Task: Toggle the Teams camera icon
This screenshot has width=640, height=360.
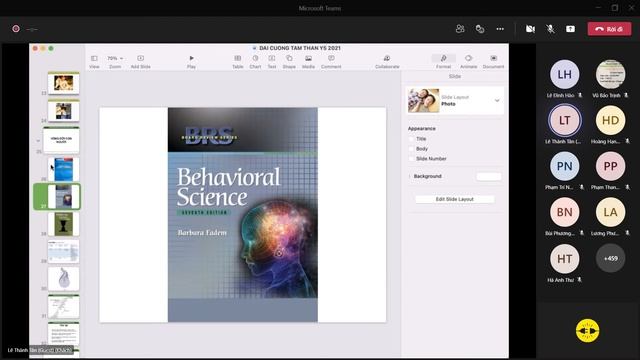Action: 530,29
